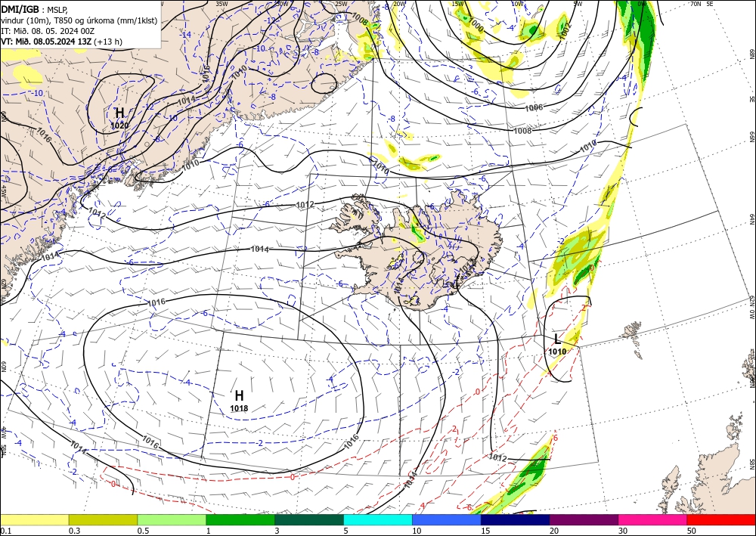Select the green 1–3 mm legend swatch
Viewport: 756px width, 536px height.
[240, 519]
